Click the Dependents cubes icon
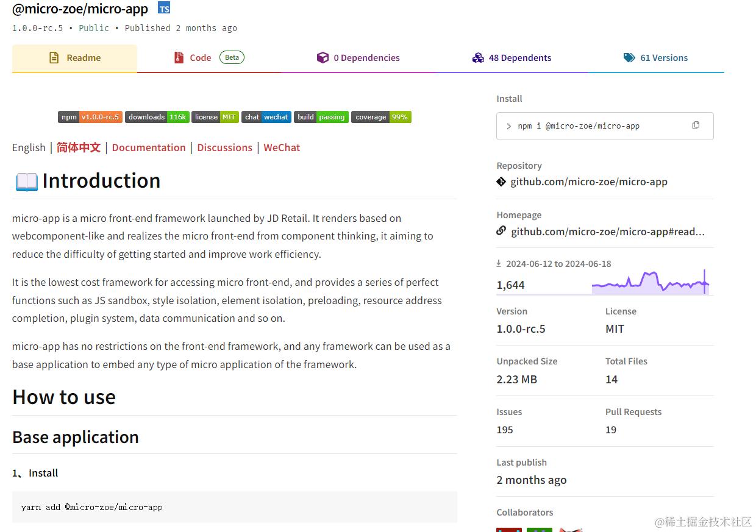 pyautogui.click(x=478, y=58)
